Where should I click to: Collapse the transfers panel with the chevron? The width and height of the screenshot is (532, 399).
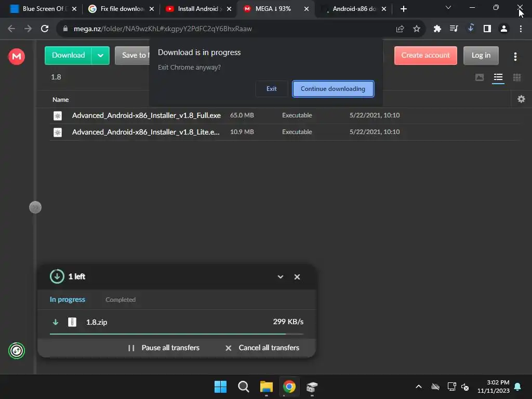[x=280, y=277]
